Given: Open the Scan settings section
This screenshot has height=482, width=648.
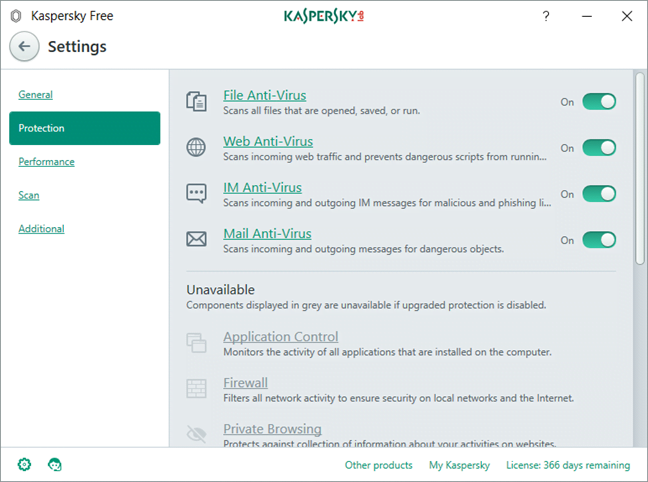Looking at the screenshot, I should pyautogui.click(x=29, y=195).
